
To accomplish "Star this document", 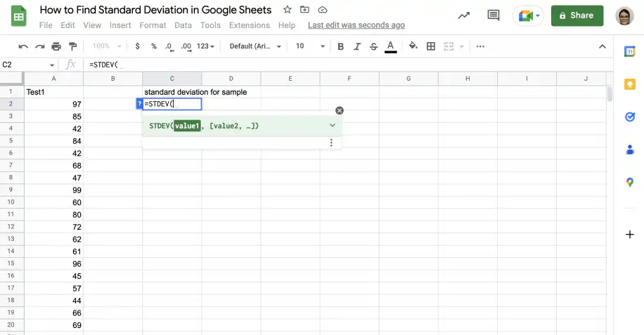I will pyautogui.click(x=288, y=9).
